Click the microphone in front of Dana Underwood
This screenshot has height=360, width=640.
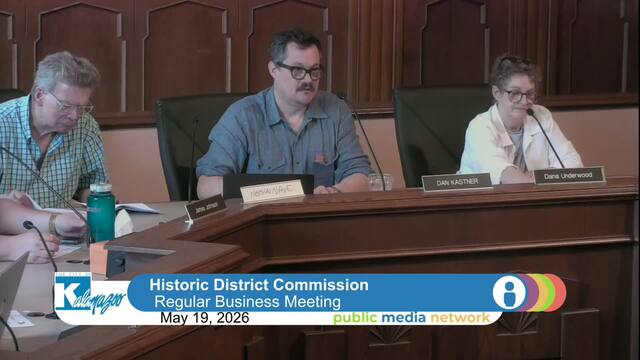[x=545, y=138]
